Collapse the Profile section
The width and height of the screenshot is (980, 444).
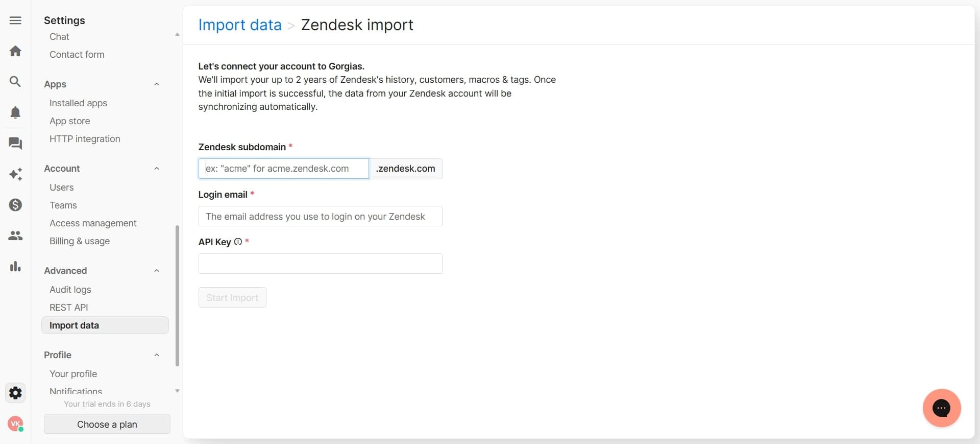click(157, 355)
